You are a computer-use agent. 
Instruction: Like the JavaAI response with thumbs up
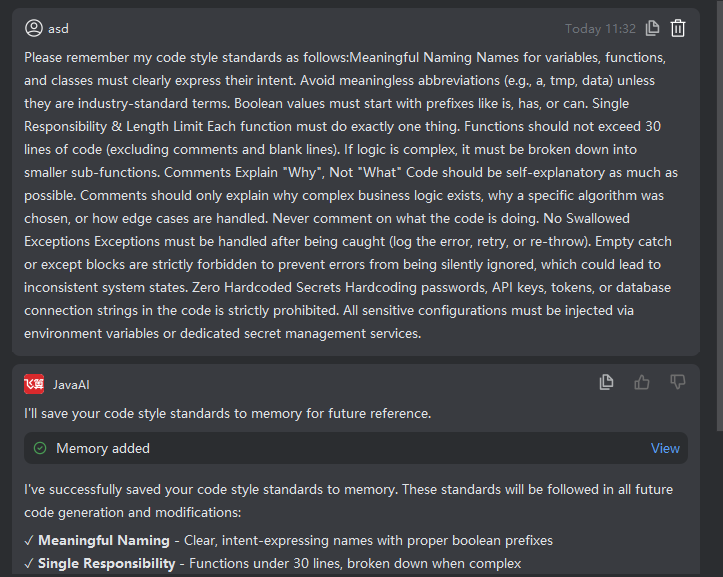tap(642, 382)
